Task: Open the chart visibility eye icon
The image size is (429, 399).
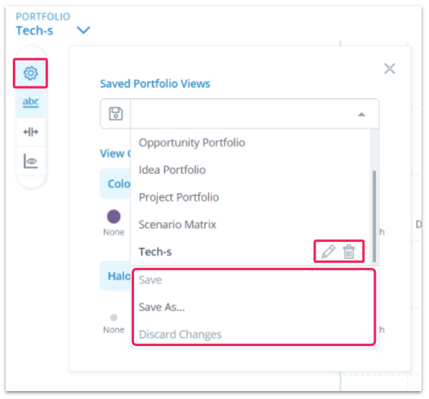Action: (x=31, y=161)
